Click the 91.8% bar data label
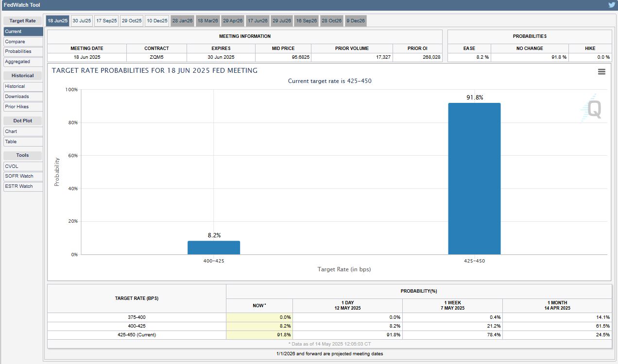Screen dimensions: 618x364 [x=475, y=98]
